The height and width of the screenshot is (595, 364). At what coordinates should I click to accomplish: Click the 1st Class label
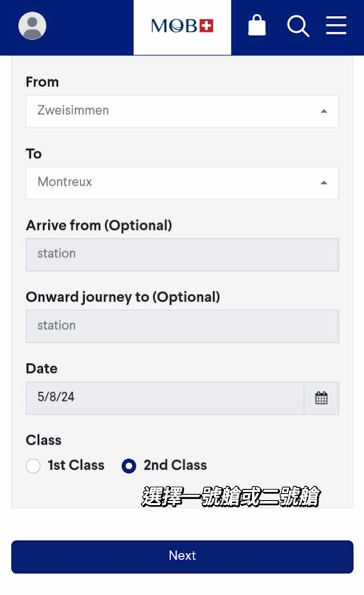(x=76, y=465)
